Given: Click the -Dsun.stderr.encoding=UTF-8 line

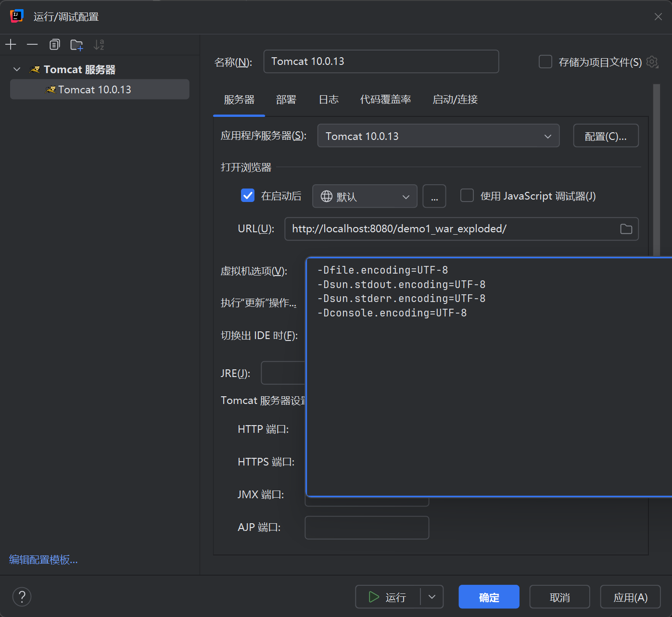Looking at the screenshot, I should 401,299.
